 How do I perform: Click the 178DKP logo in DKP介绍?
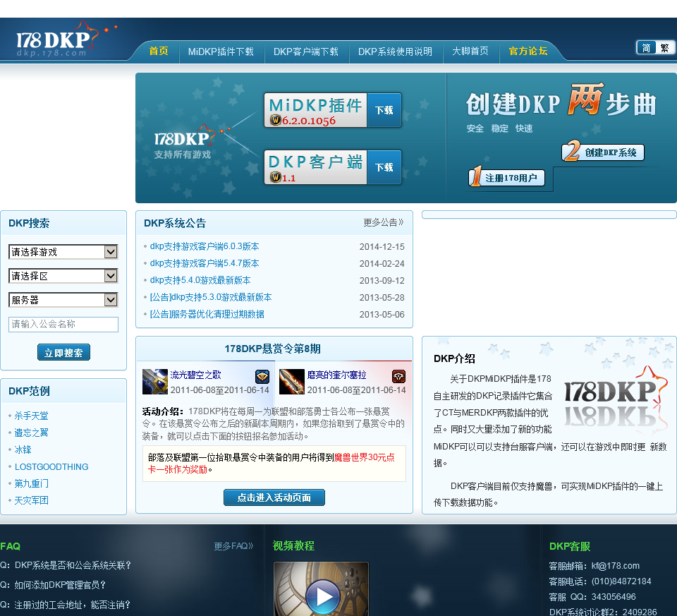coord(616,401)
